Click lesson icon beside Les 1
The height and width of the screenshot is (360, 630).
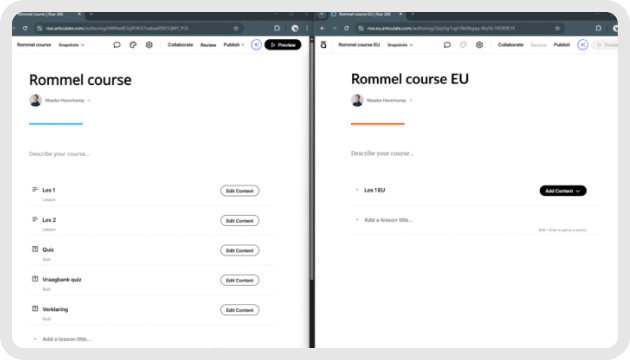[35, 189]
